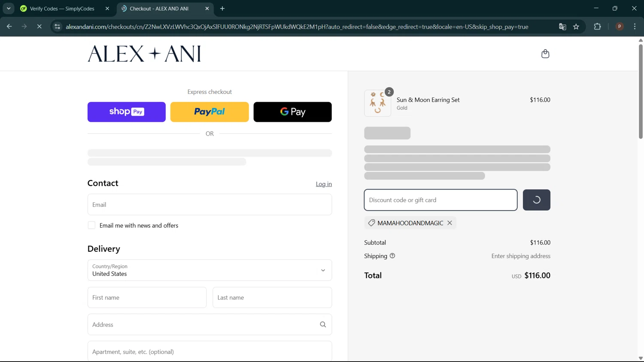Pay with Shop Pay
Screen dimensions: 644x362
pyautogui.click(x=127, y=112)
